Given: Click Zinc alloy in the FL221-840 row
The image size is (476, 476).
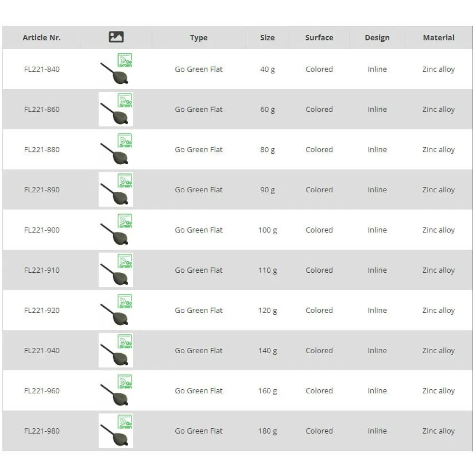Looking at the screenshot, I should click(438, 69).
